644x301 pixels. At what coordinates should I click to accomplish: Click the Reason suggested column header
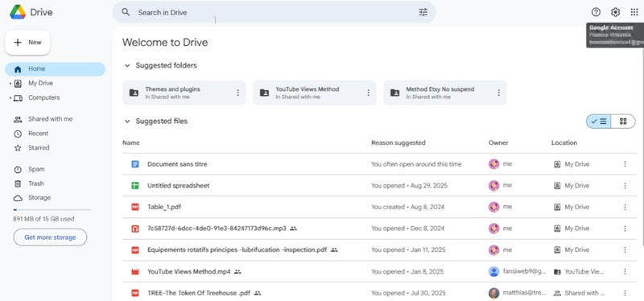click(398, 143)
